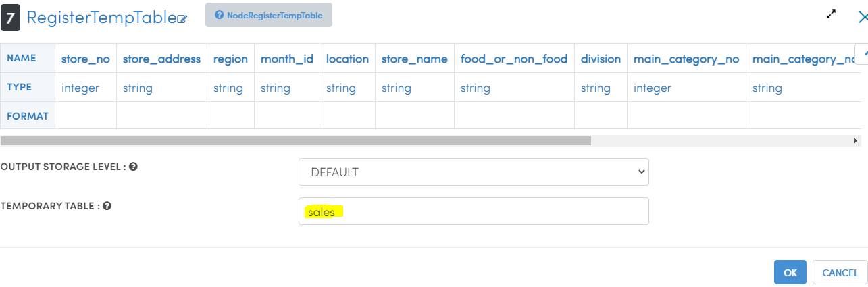Click the node number 7 badge
Image resolution: width=868 pixels, height=287 pixels.
(x=10, y=17)
